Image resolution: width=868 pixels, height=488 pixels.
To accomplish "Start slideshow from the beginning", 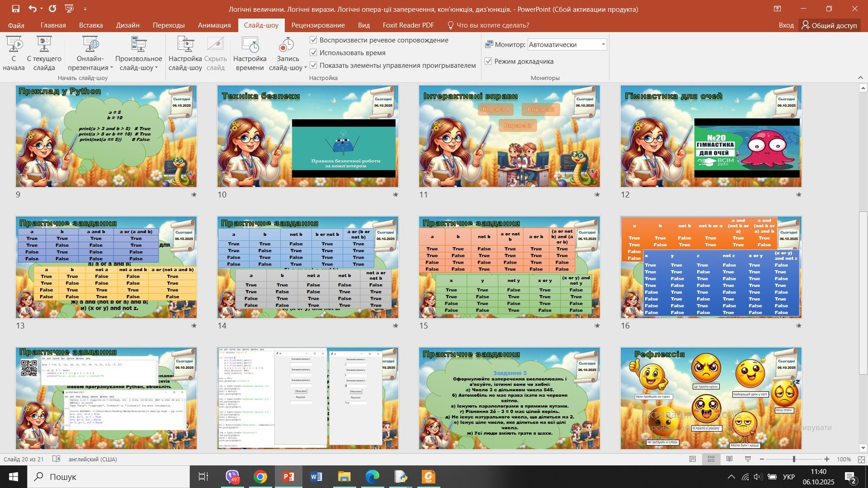I will pos(14,53).
